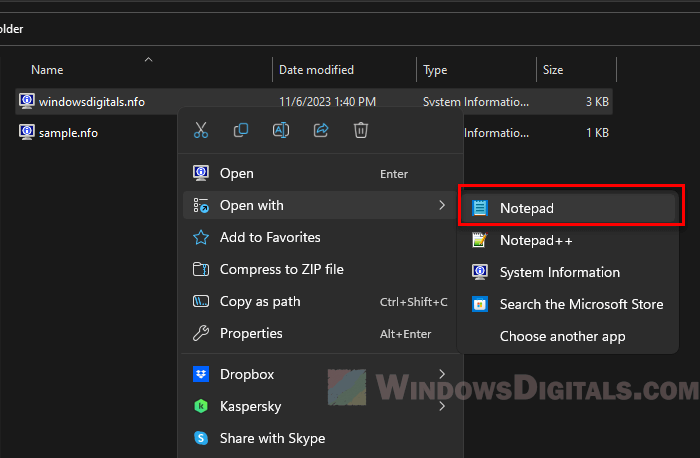This screenshot has width=700, height=458.
Task: Open file with Notepad
Action: 568,208
